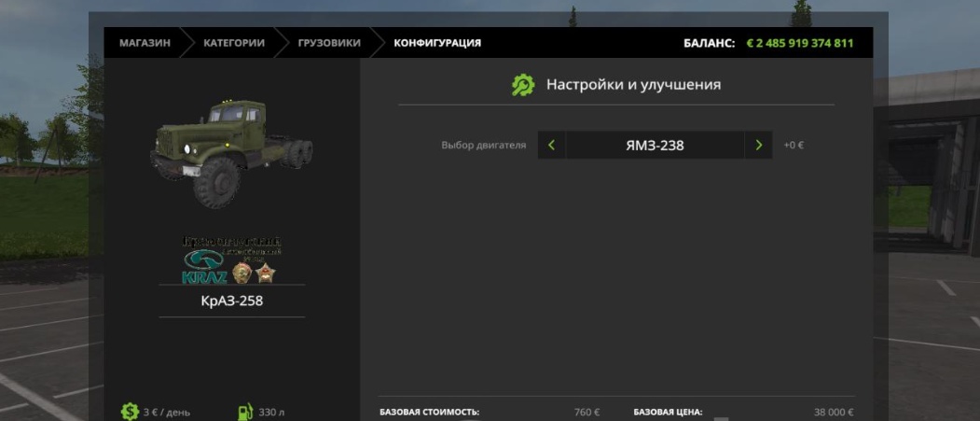Click the balance amount in euros
This screenshot has width=980, height=421.
coord(799,43)
